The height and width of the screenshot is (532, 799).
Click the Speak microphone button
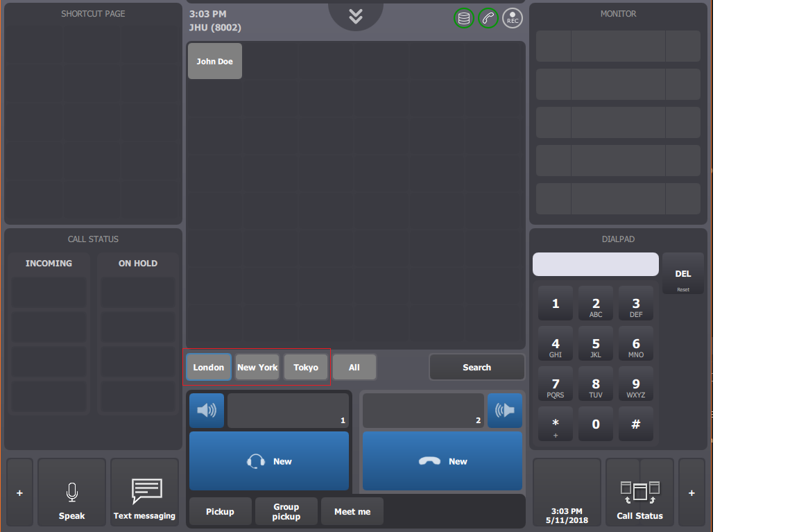[72, 492]
